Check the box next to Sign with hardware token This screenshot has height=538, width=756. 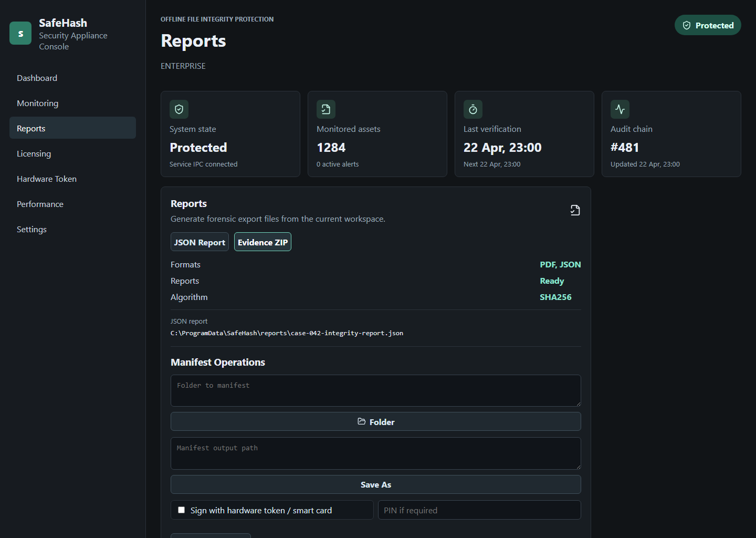[x=181, y=509]
